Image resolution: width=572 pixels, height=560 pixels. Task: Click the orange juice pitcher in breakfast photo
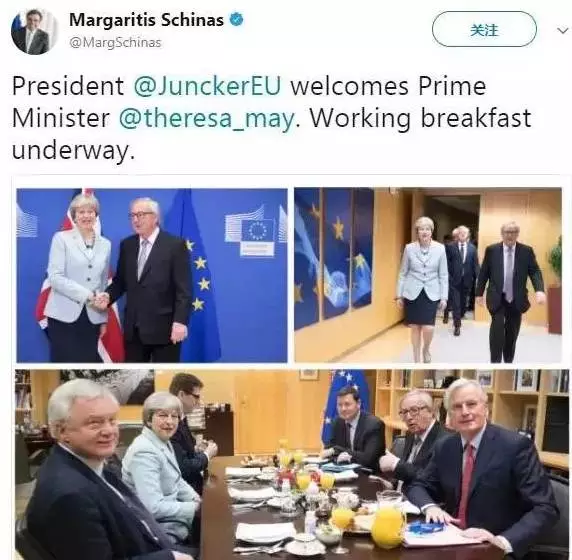coord(389,520)
